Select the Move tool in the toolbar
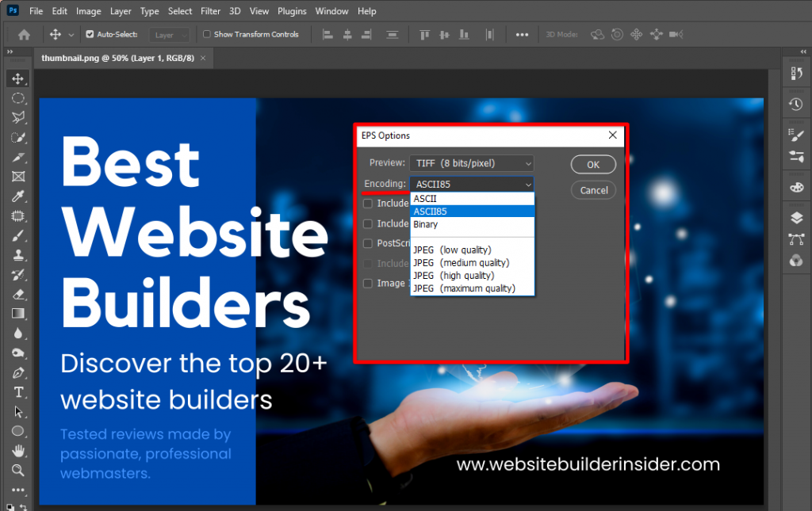 pyautogui.click(x=17, y=78)
